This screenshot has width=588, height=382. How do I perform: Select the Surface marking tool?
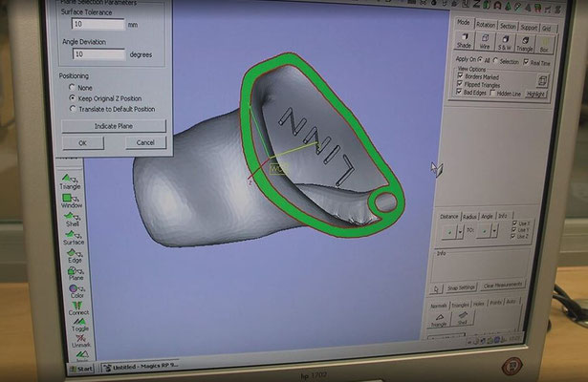[x=74, y=238]
